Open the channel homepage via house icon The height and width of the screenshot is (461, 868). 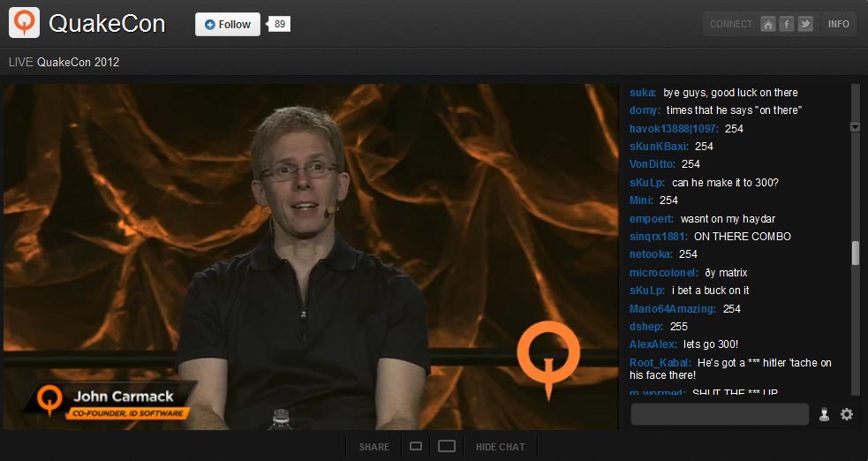(768, 25)
